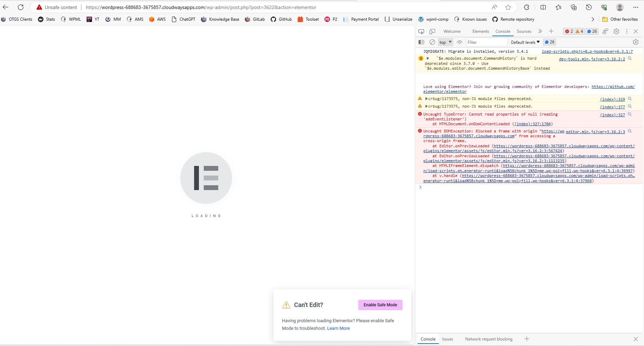Show more DevTools tabs chevron
The image size is (644, 346).
tap(540, 31)
